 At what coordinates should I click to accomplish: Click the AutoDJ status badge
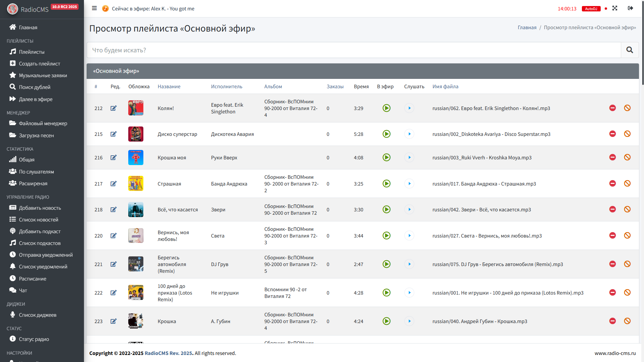click(x=591, y=9)
